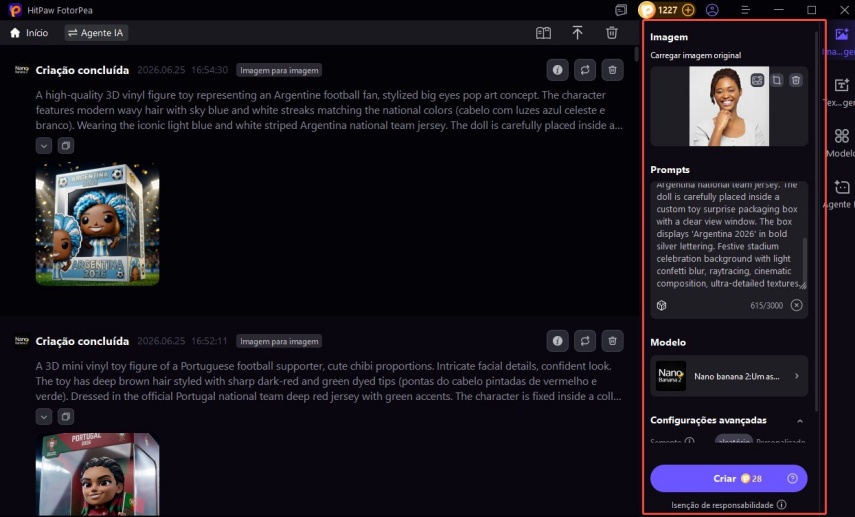Select the image generation sidebar tool
855x517 pixels.
click(x=841, y=41)
